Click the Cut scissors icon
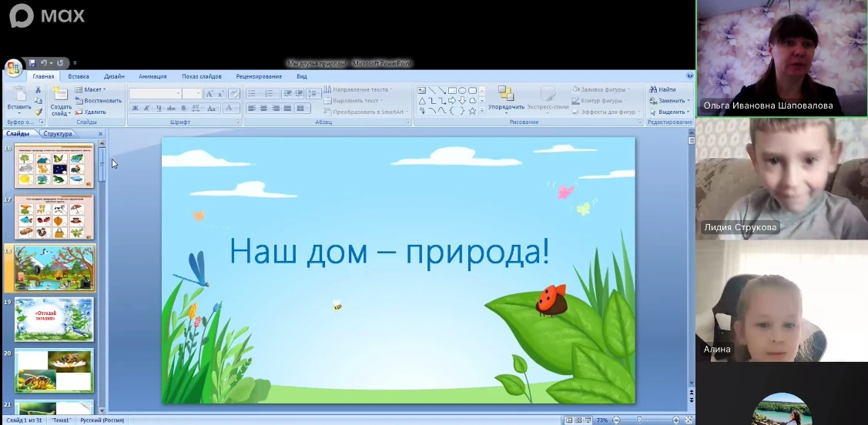The width and height of the screenshot is (868, 425). (39, 89)
